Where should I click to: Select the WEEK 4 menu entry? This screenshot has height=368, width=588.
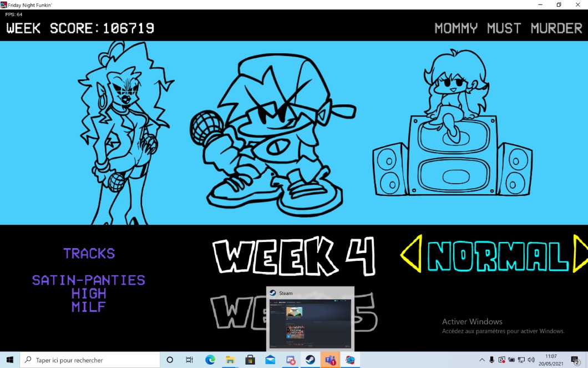point(293,256)
